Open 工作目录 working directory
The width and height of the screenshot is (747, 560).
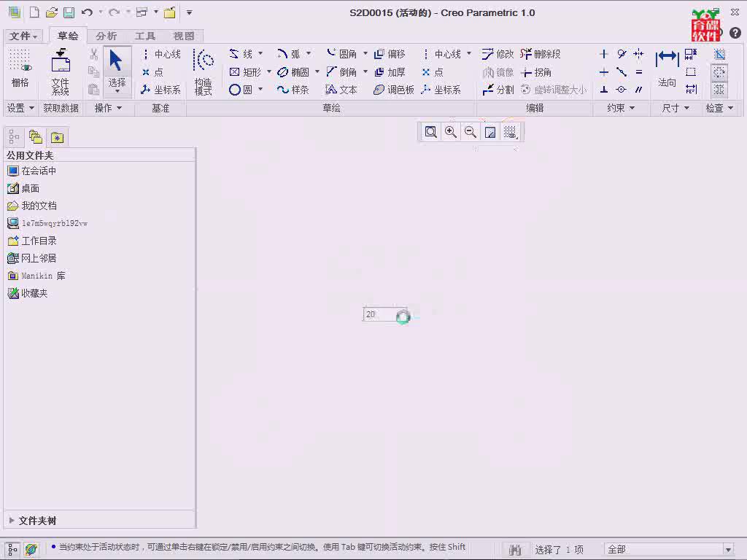[32, 241]
